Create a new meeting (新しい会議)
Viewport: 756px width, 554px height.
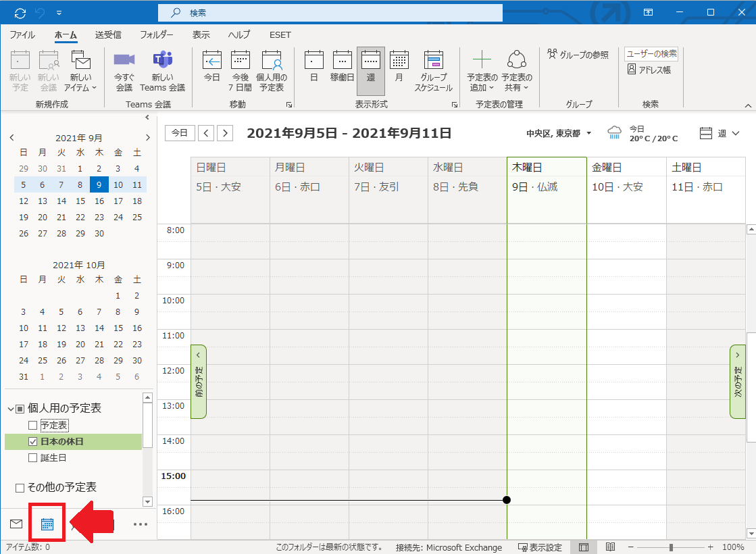(x=49, y=71)
